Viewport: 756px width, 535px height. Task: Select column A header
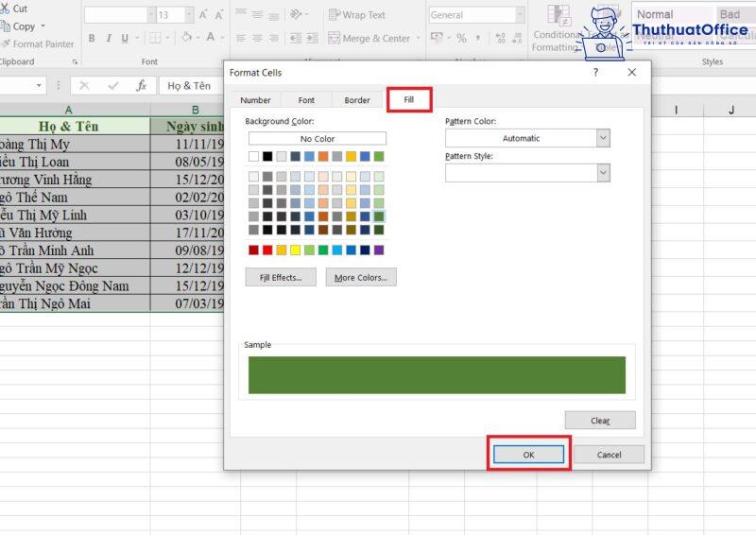click(69, 110)
